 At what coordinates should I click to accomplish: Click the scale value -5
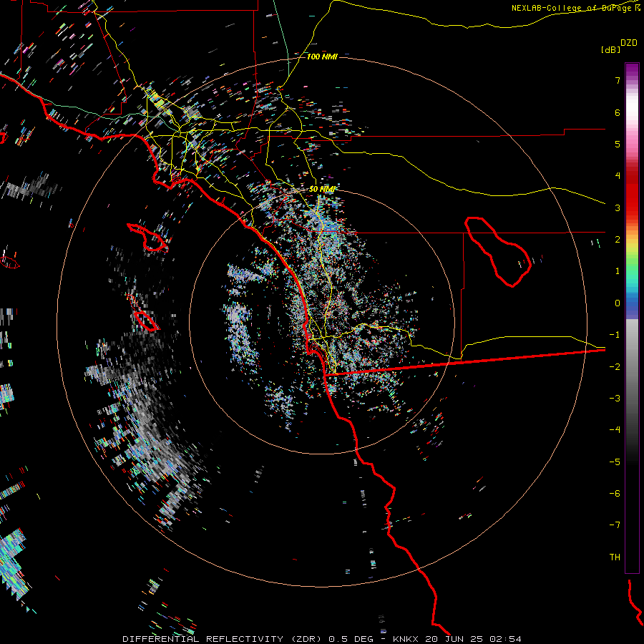click(x=615, y=462)
